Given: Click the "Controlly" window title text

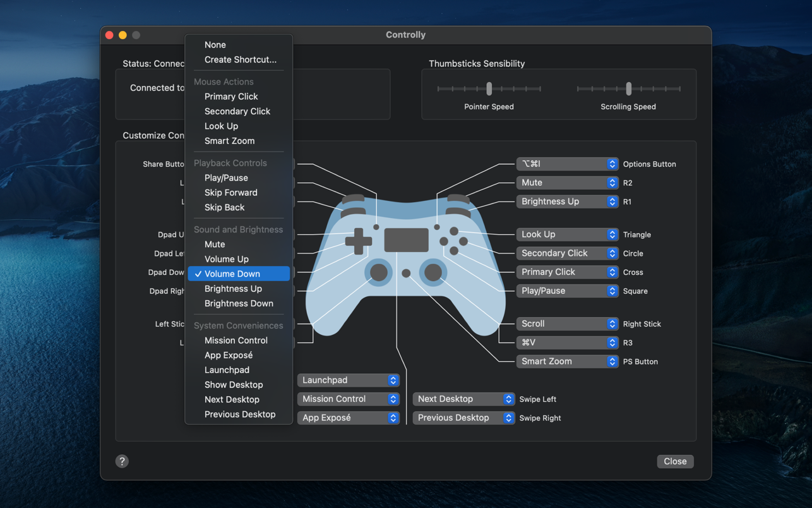Looking at the screenshot, I should pyautogui.click(x=405, y=35).
